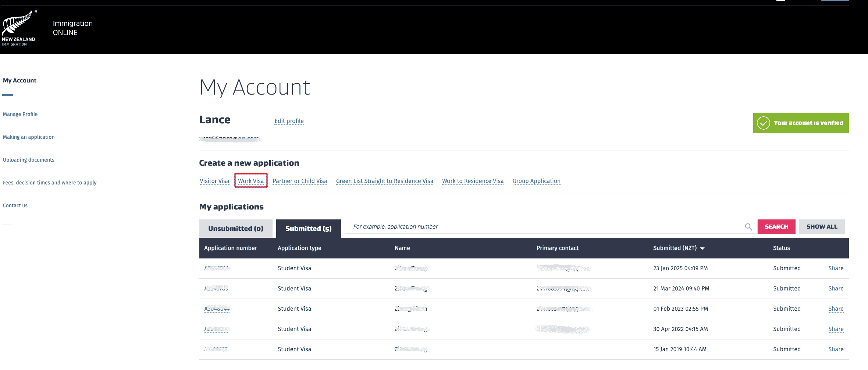Open the sort arrow beside Submitted (NZT)

tap(702, 248)
